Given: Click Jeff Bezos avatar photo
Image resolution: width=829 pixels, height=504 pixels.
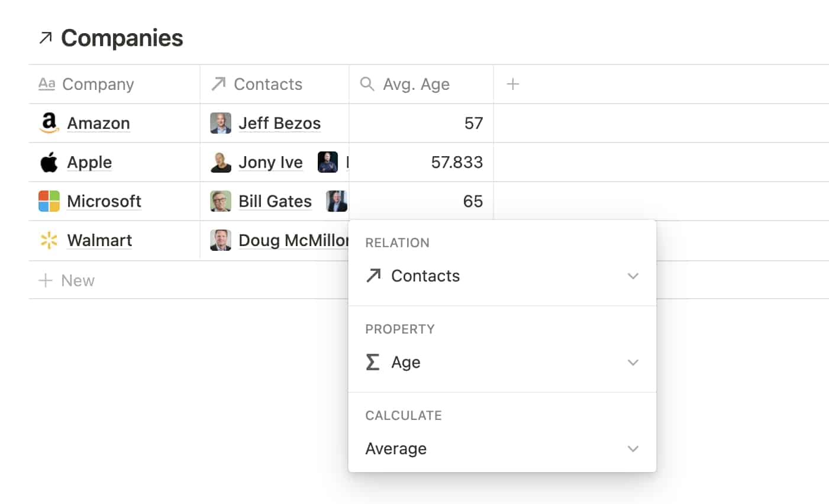Looking at the screenshot, I should pyautogui.click(x=221, y=123).
